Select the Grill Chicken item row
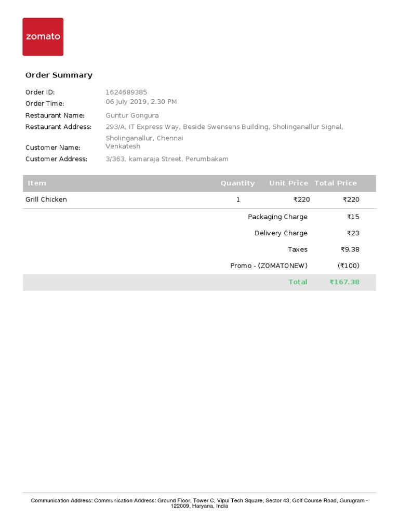The image size is (399, 532). [46, 199]
